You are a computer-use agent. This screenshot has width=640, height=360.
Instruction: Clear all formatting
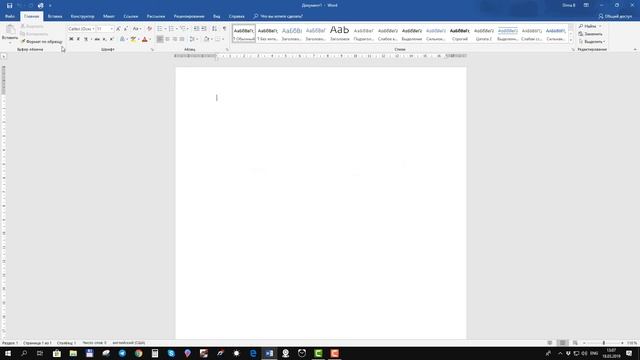pyautogui.click(x=149, y=29)
